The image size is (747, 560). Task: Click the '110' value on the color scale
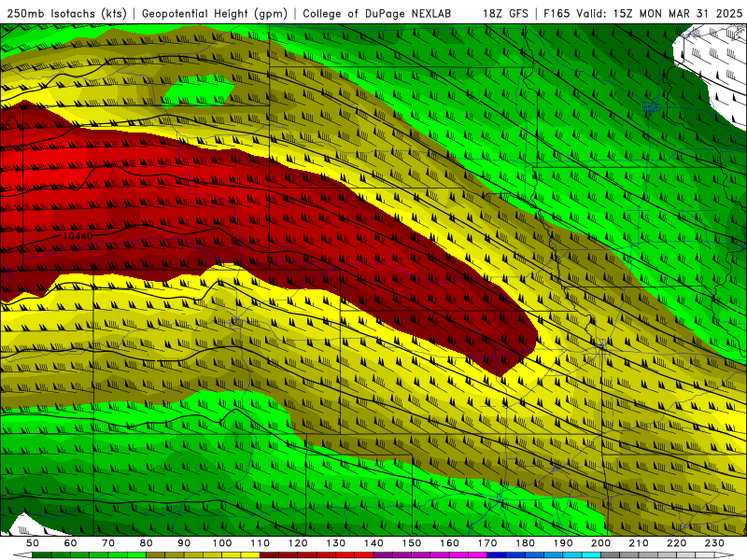[261, 543]
